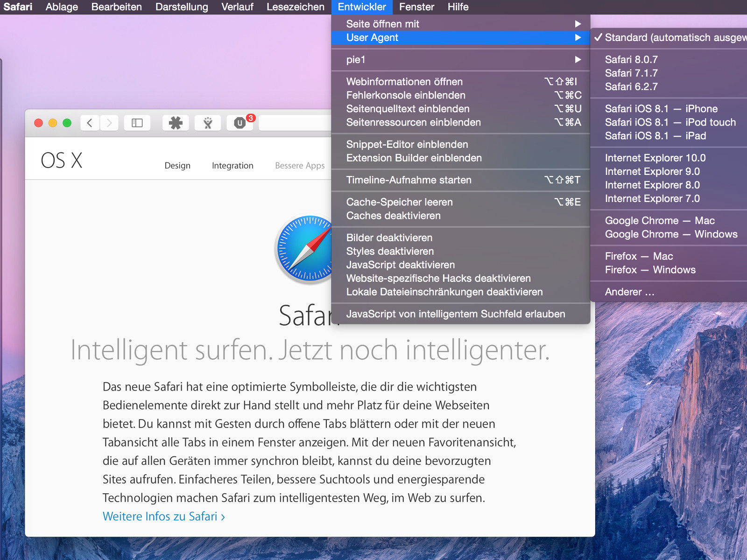Select Firefox — Mac user agent
This screenshot has width=747, height=560.
(x=669, y=256)
